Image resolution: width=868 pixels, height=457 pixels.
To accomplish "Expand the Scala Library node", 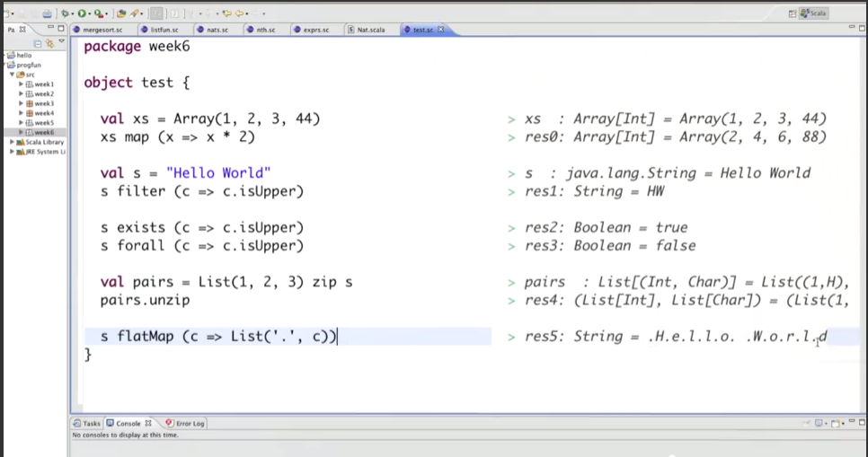I will (x=12, y=142).
